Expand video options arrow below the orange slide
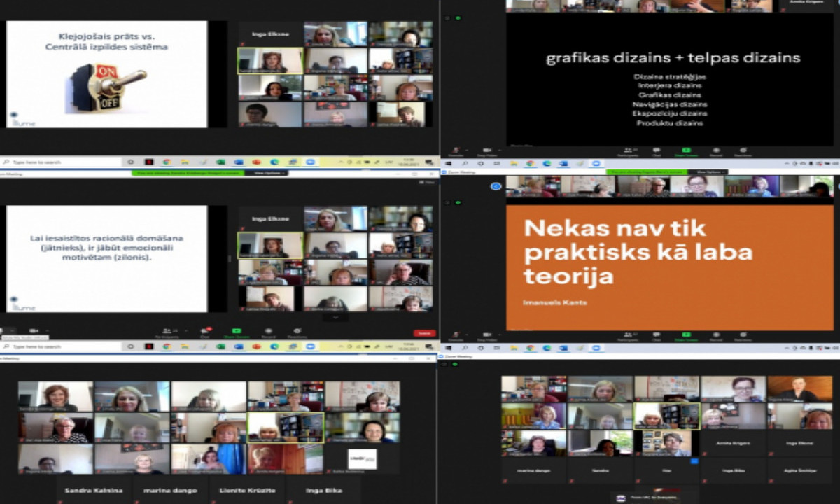 click(x=498, y=334)
